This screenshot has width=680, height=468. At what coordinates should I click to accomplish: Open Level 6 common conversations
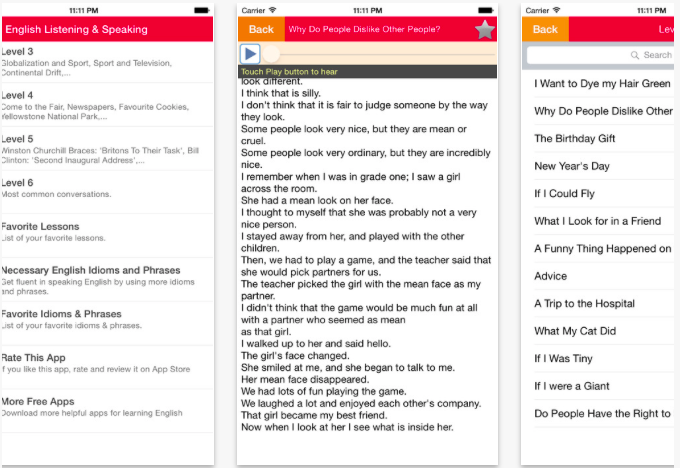[x=108, y=192]
